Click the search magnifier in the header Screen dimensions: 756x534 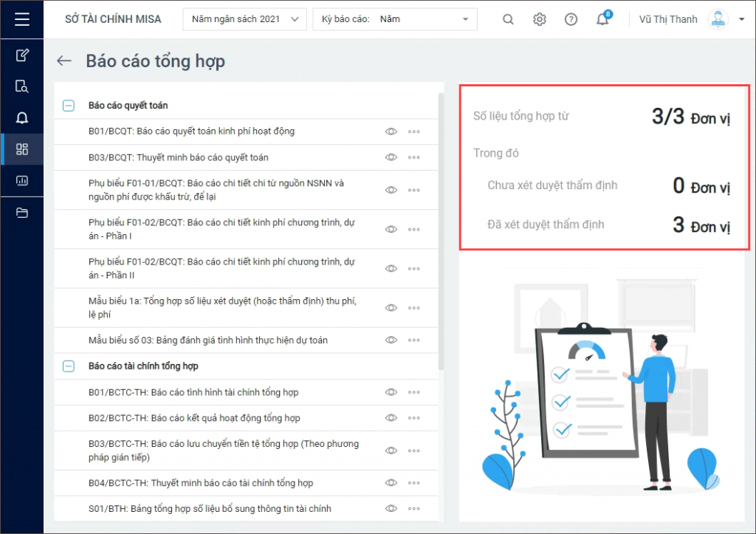tap(507, 19)
